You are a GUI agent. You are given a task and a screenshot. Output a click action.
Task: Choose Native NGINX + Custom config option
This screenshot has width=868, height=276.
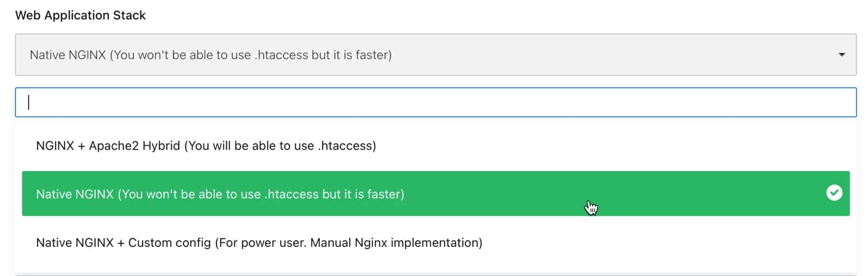[259, 243]
